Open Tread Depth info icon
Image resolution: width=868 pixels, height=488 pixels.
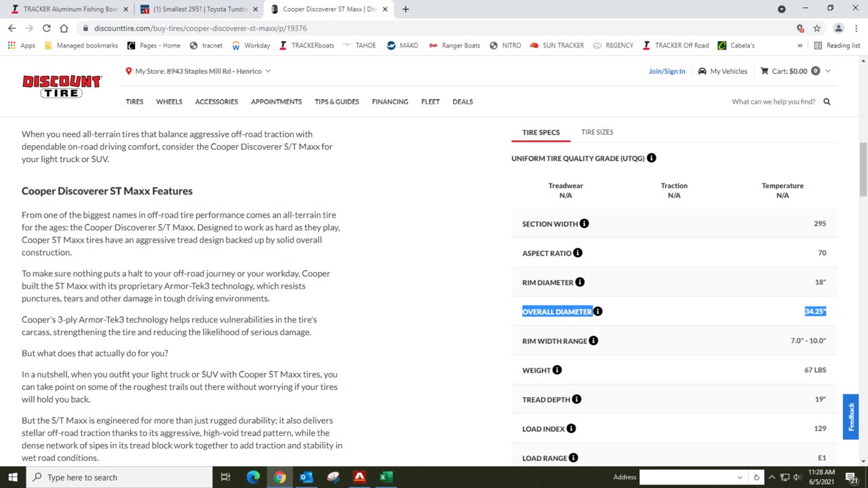576,399
